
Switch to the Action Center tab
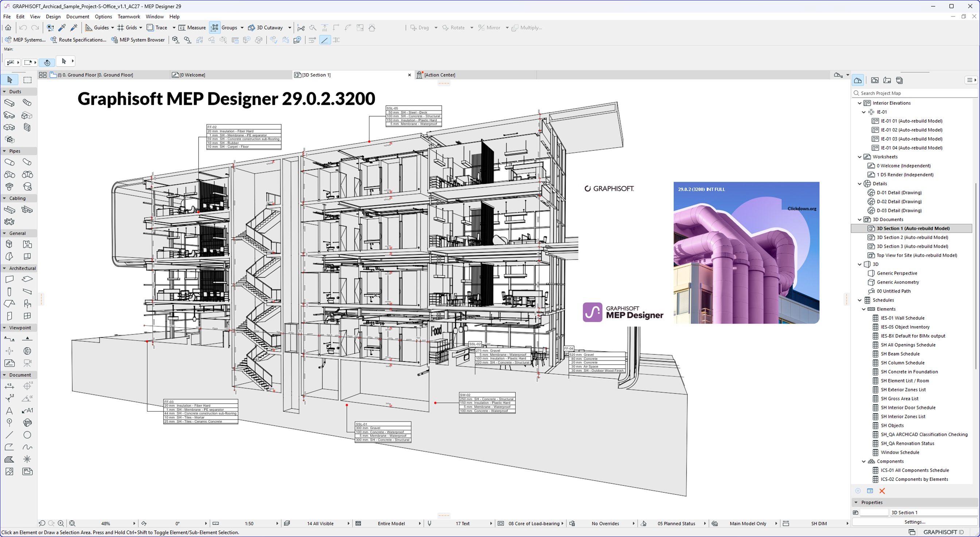tap(440, 75)
